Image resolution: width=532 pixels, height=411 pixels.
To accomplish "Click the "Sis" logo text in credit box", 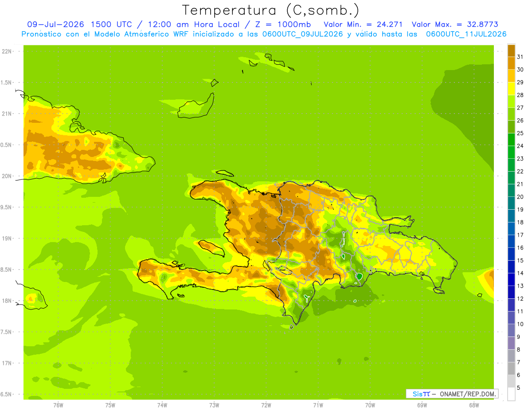I will point(417,394).
